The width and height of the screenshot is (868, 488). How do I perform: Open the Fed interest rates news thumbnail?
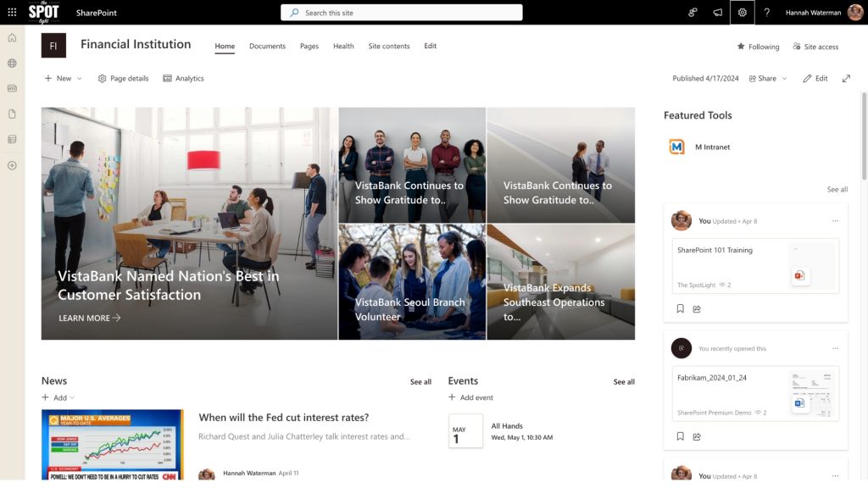pos(112,444)
